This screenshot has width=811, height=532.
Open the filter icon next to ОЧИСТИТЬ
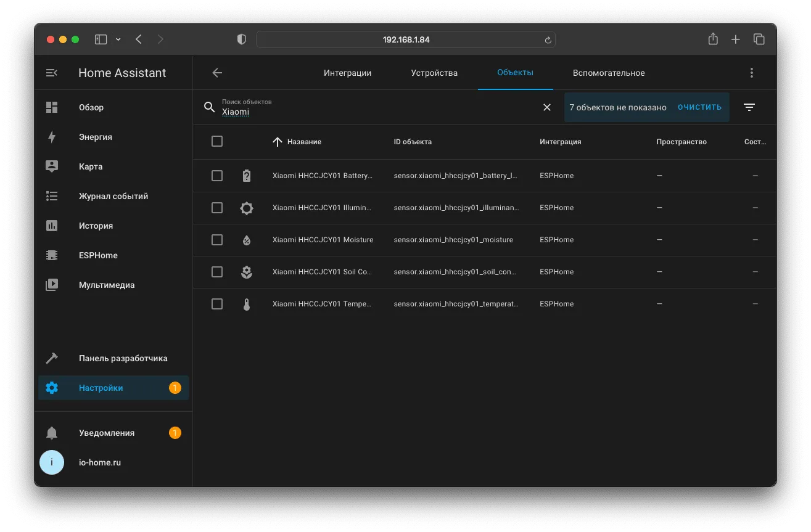[749, 107]
